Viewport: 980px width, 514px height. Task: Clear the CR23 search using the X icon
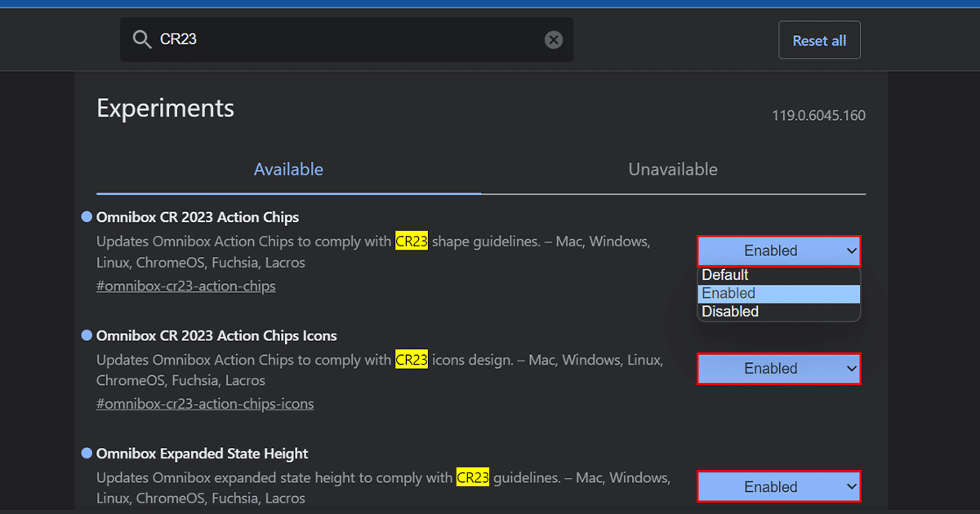(x=553, y=39)
